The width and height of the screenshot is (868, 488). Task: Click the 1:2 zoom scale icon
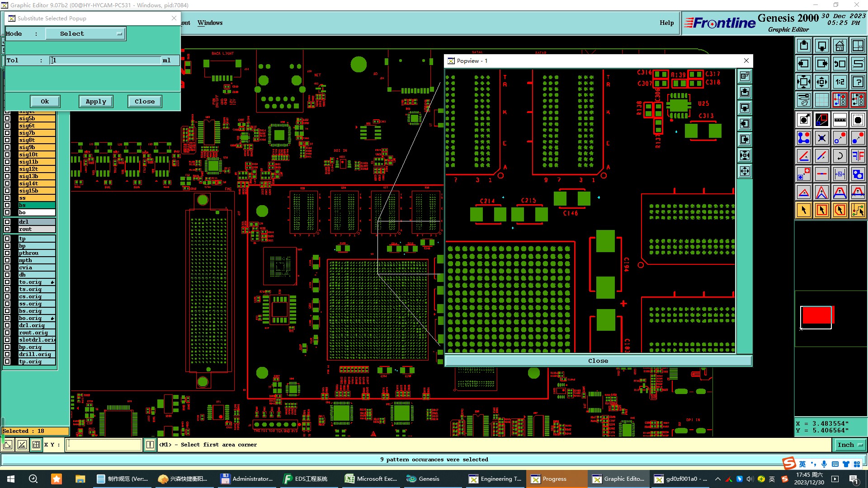click(x=840, y=82)
